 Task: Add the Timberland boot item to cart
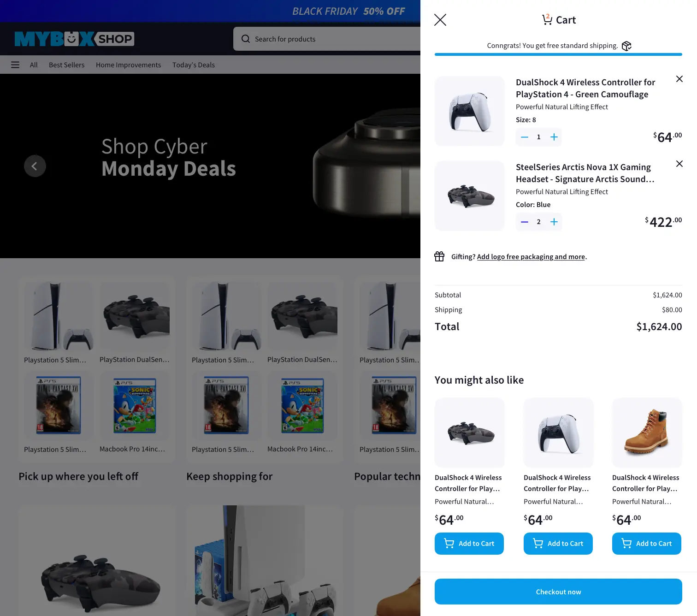[647, 544]
